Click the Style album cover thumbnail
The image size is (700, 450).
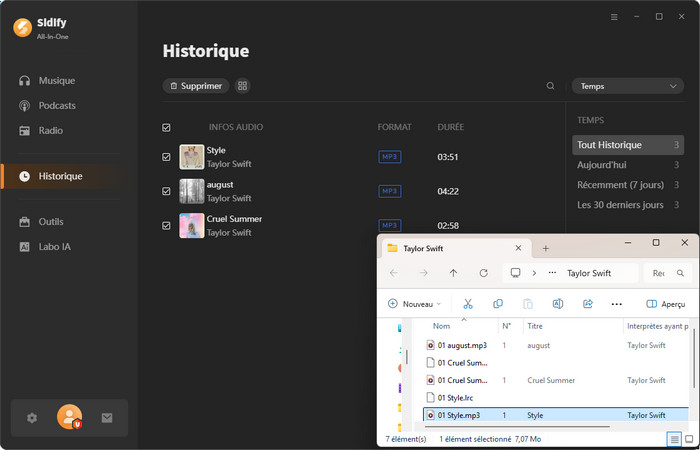[191, 157]
